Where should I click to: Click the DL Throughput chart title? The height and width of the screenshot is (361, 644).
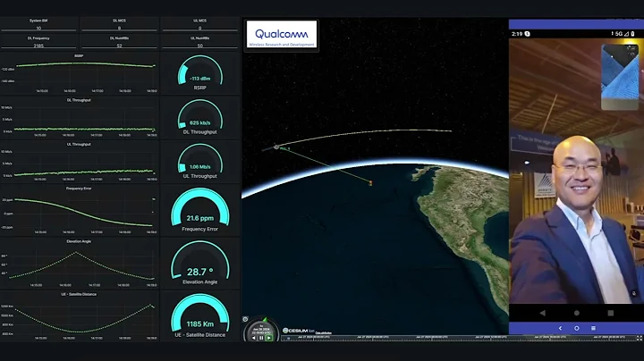coord(79,100)
